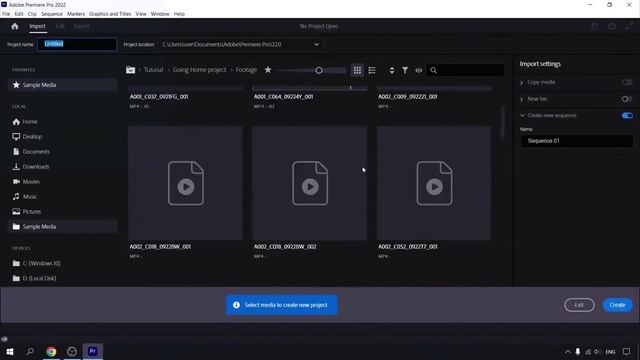Click Footage in the breadcrumb path
Image resolution: width=640 pixels, height=360 pixels.
click(246, 70)
